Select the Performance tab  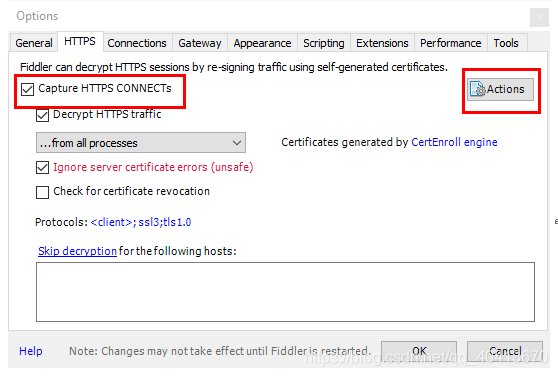(451, 43)
